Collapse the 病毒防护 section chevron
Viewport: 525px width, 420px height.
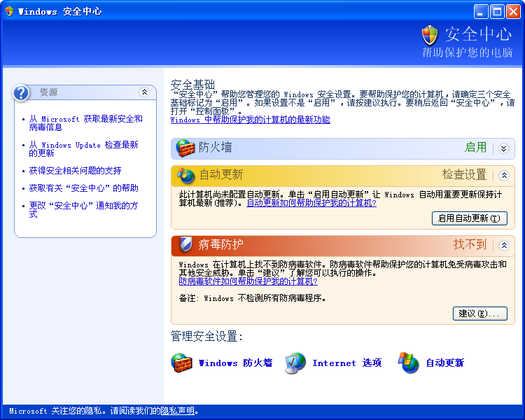point(503,246)
